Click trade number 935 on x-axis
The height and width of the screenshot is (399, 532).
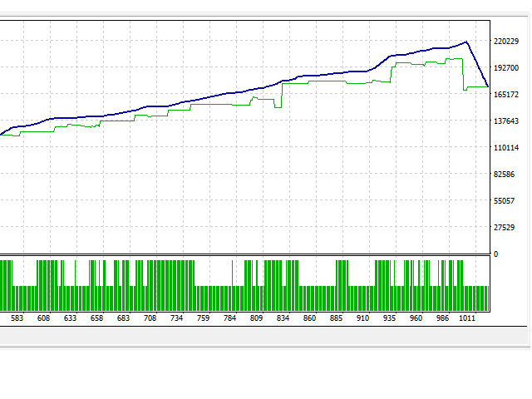coord(389,318)
